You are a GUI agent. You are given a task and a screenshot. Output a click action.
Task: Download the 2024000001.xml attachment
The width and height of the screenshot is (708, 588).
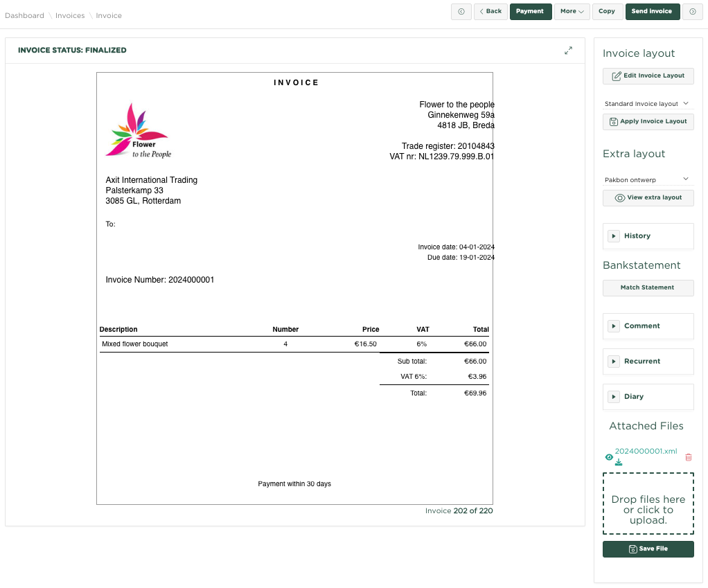[619, 463]
